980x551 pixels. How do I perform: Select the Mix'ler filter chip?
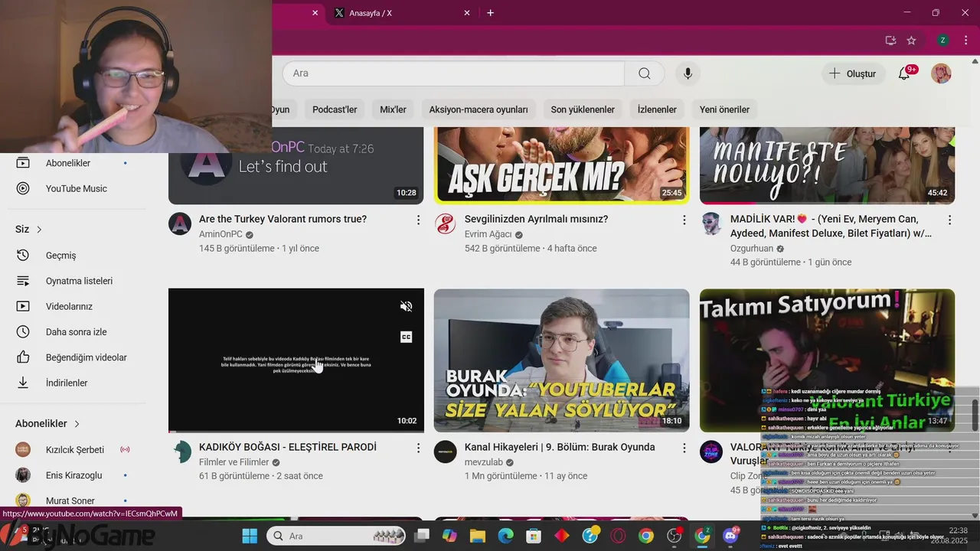pyautogui.click(x=393, y=109)
